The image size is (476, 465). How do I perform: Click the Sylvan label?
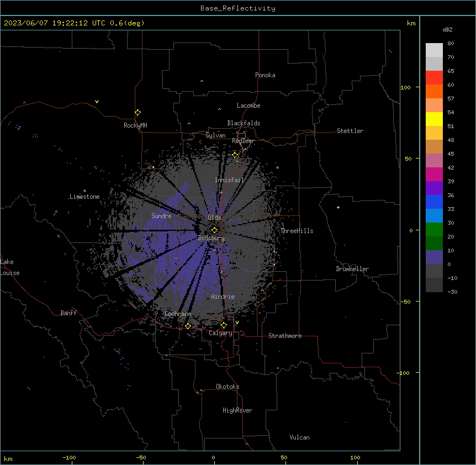coord(215,135)
